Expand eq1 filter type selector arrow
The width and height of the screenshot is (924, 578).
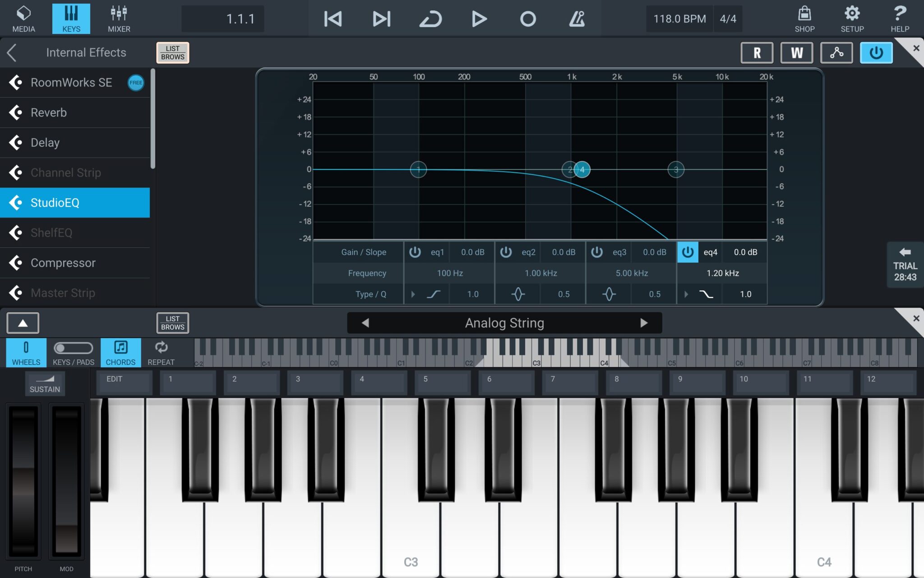(x=413, y=294)
